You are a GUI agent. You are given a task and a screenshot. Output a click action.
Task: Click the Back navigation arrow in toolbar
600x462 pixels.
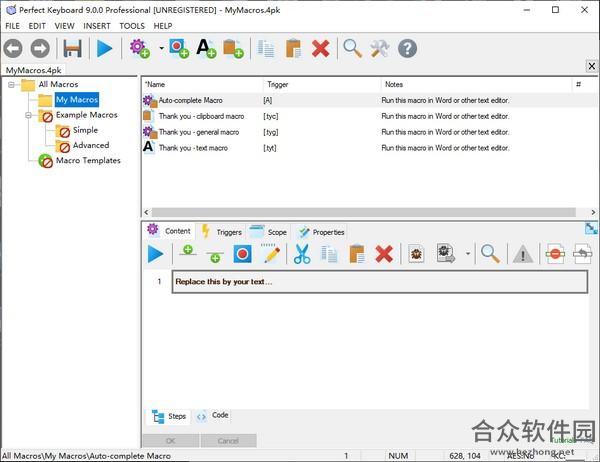(13, 49)
